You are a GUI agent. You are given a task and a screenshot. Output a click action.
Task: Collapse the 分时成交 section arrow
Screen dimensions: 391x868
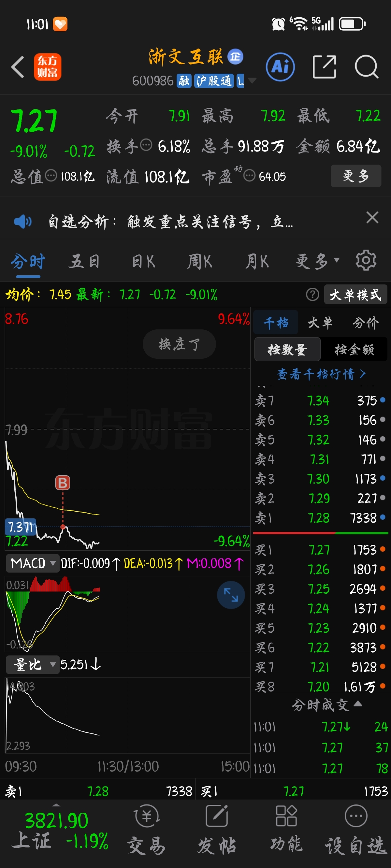[358, 704]
